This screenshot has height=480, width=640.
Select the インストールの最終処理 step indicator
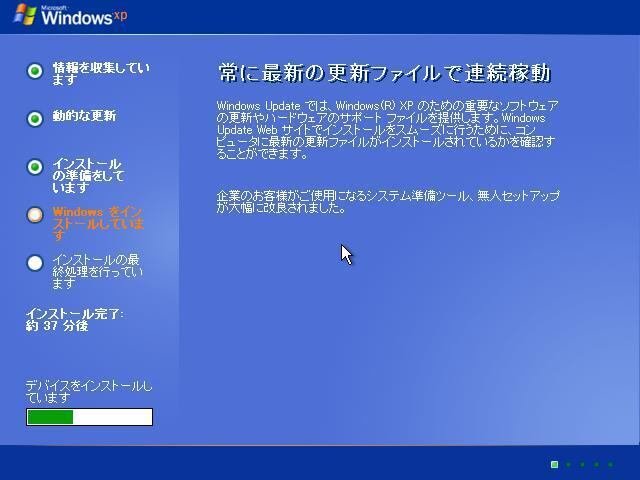[35, 263]
